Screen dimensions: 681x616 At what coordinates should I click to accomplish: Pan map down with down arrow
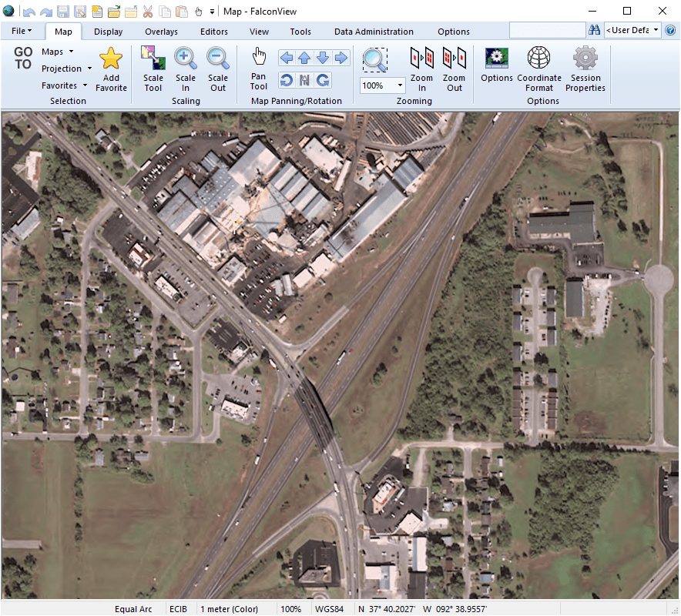[x=323, y=57]
